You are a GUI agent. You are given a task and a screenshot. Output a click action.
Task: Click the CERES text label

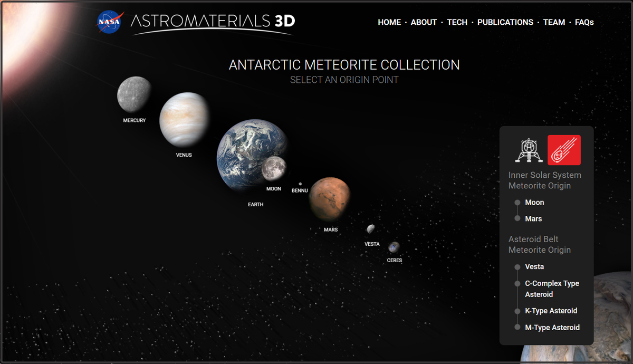[395, 260]
